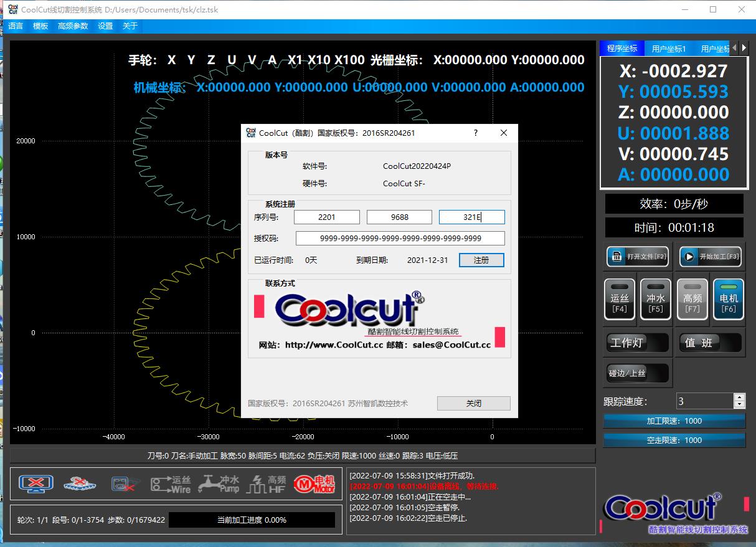This screenshot has width=756, height=547.
Task: Click the 注册 register button
Action: pyautogui.click(x=481, y=260)
